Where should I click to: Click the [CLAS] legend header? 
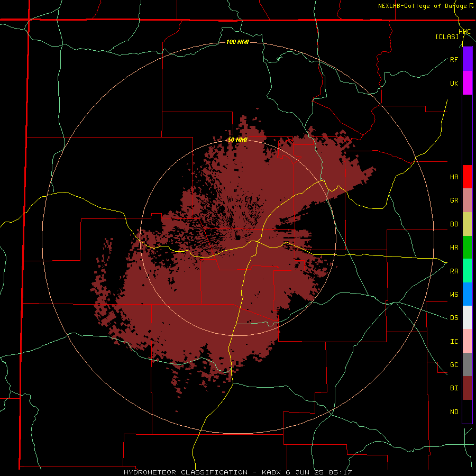[x=447, y=36]
